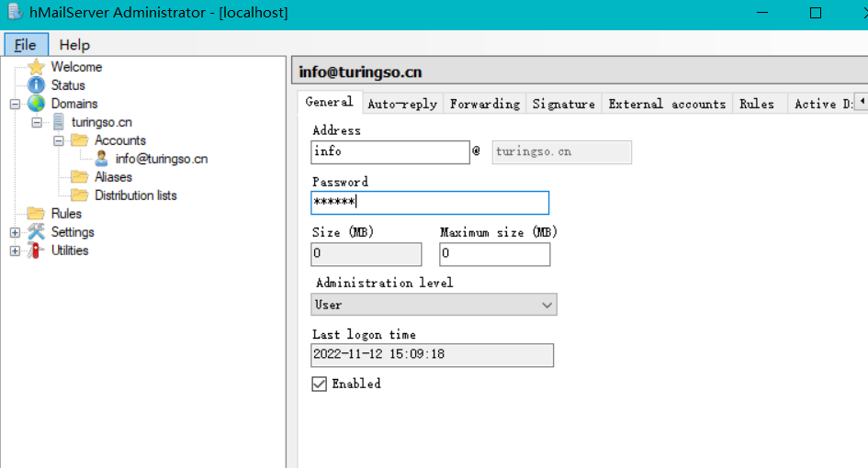Collapse the Accounts folder node
The width and height of the screenshot is (868, 468).
coord(58,140)
